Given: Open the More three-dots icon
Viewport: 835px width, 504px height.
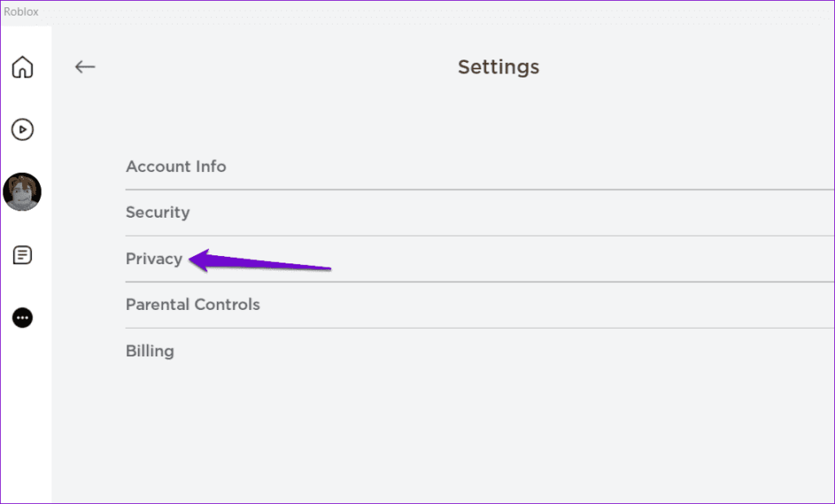Looking at the screenshot, I should (23, 317).
